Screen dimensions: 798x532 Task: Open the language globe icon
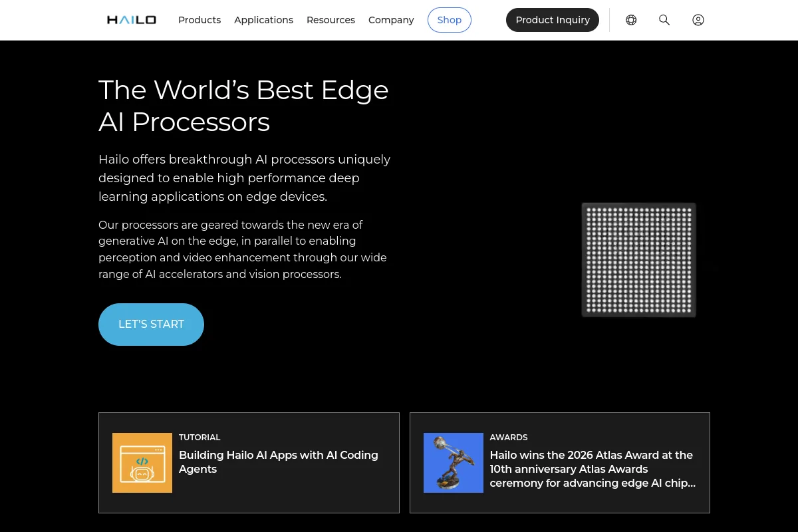[631, 20]
